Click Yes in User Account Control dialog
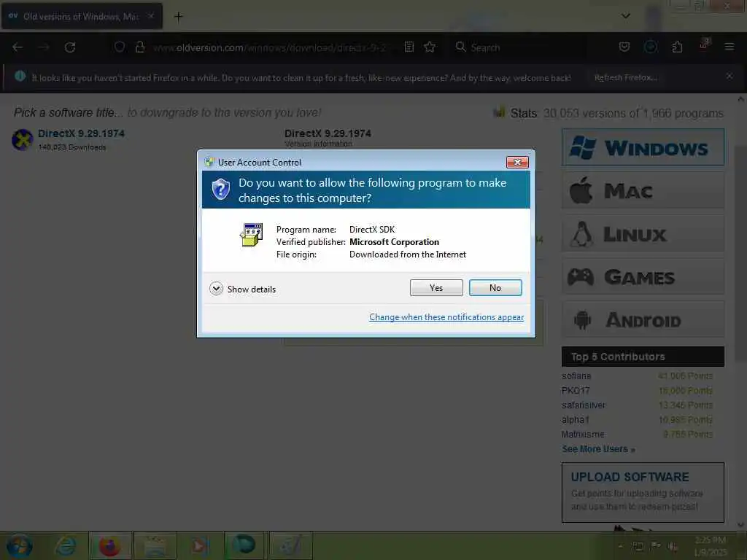 click(x=436, y=287)
